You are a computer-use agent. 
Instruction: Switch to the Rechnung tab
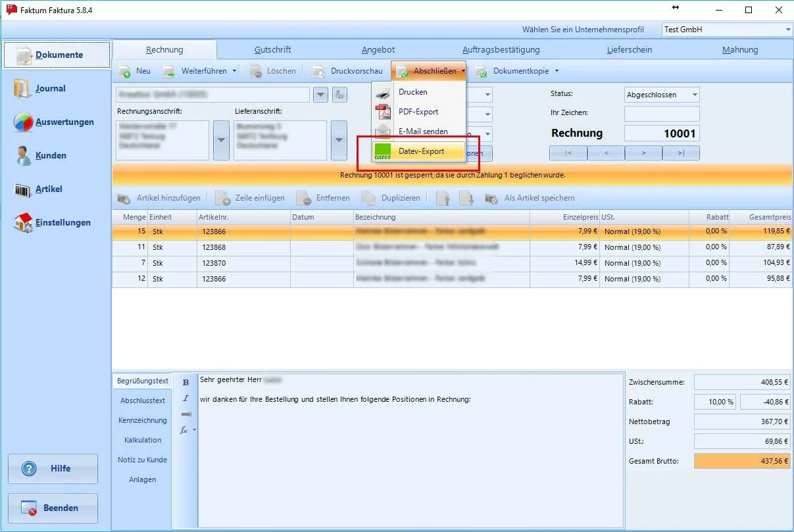[164, 50]
